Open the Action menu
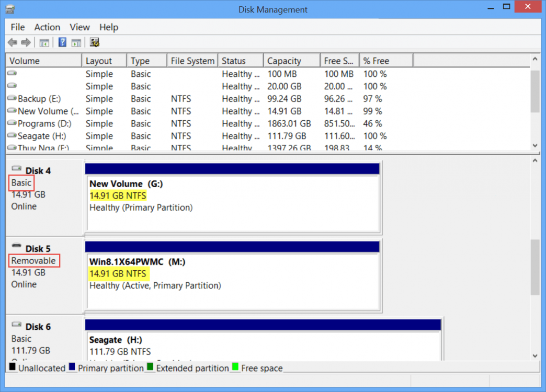This screenshot has width=546, height=392. [47, 27]
